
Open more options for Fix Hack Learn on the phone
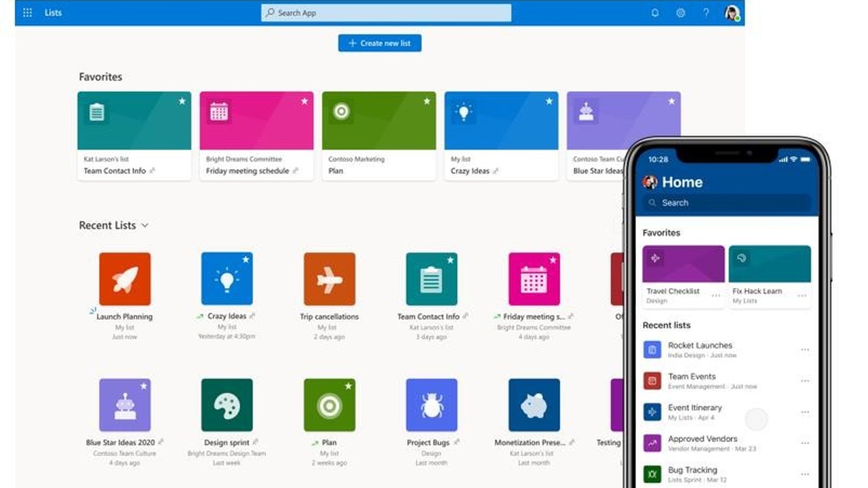(x=802, y=296)
